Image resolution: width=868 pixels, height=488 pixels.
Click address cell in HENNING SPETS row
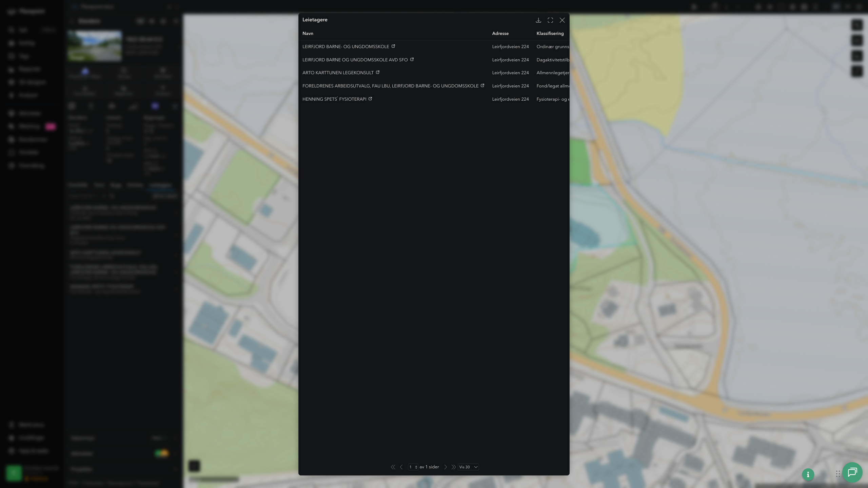(510, 99)
